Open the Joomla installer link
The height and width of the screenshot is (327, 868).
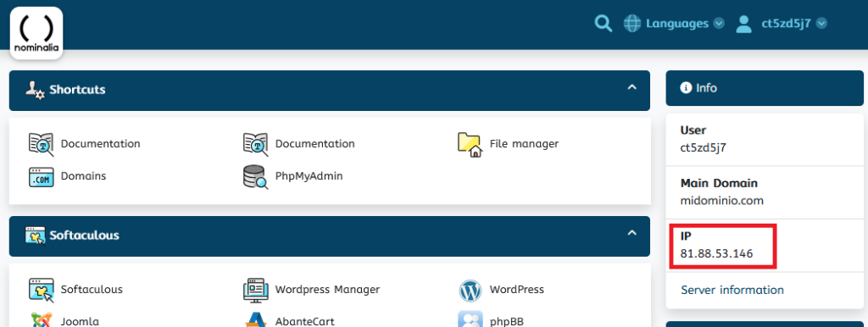point(80,321)
